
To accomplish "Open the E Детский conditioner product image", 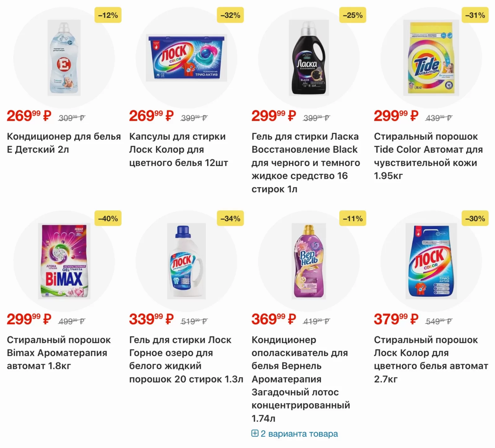I will click(x=64, y=58).
